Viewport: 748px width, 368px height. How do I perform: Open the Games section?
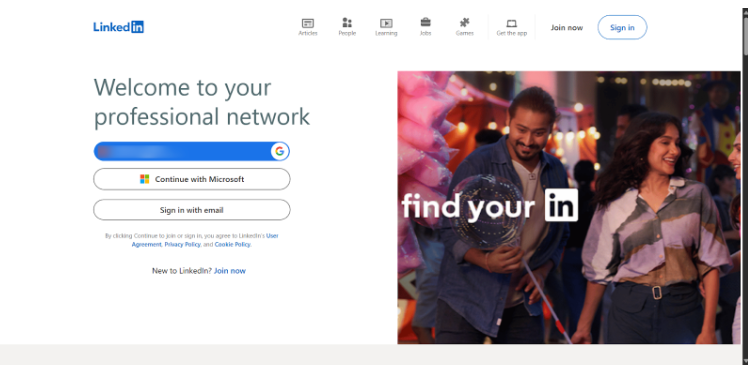(x=464, y=27)
